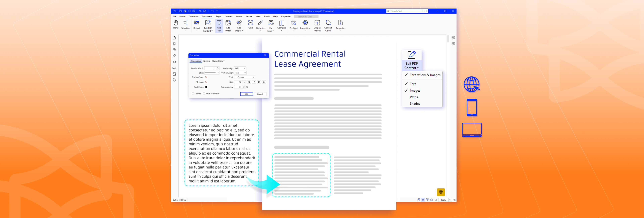Open the Status History tab
Screen dimensions: 644x218
(218, 61)
